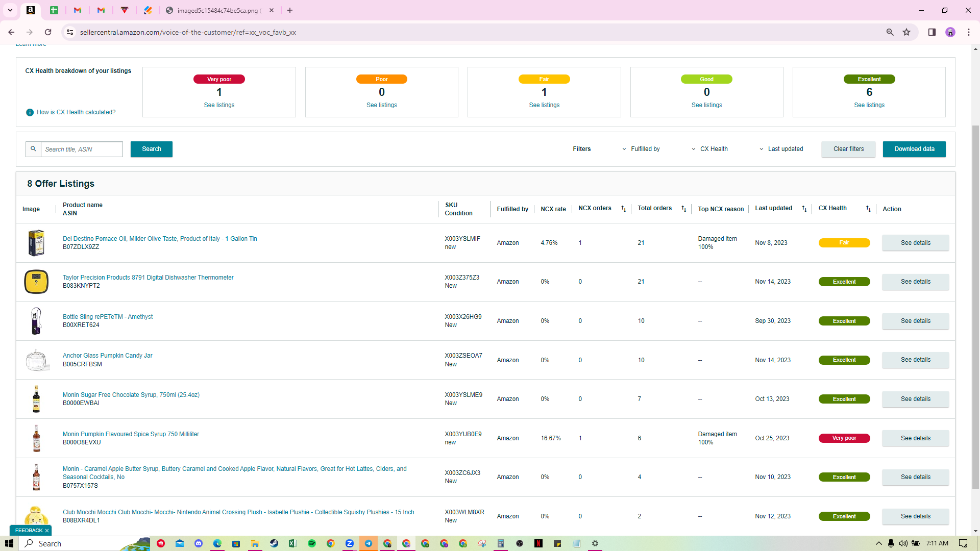The image size is (980, 551).
Task: Click the info icon next to CX Health calculated
Action: pyautogui.click(x=30, y=112)
